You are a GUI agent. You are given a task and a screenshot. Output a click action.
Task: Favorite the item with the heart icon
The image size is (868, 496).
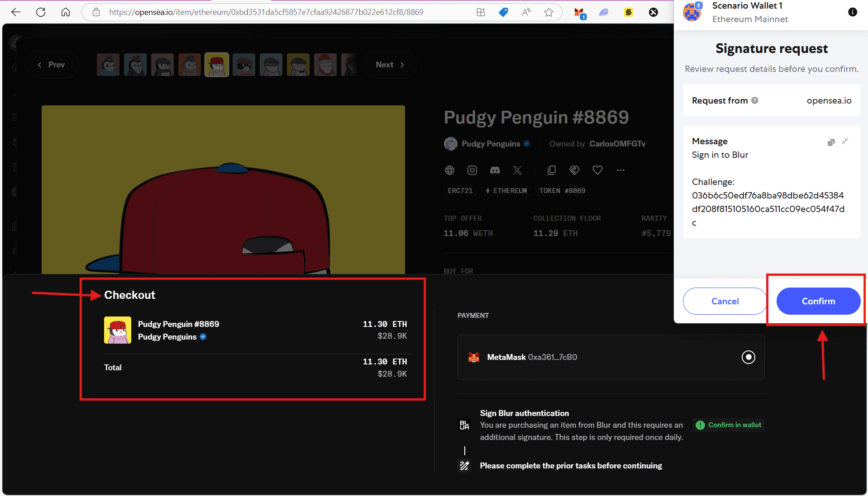597,170
